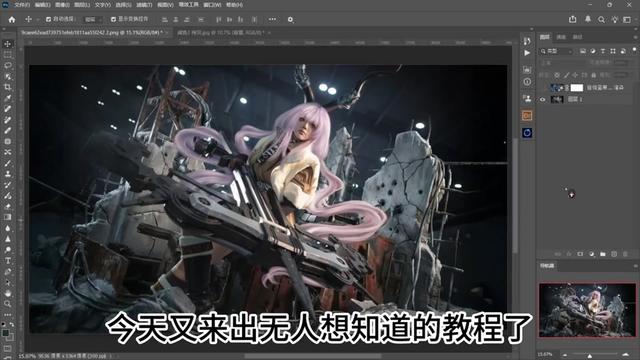This screenshot has width=640, height=360.
Task: Hide the 图层 1 layer eye
Action: [x=542, y=99]
